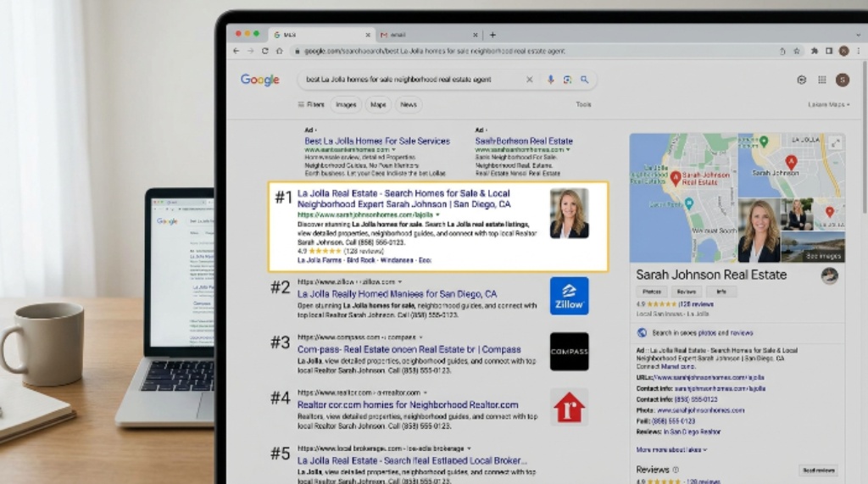Toggle the browser side panel icon
Image resolution: width=868 pixels, height=484 pixels.
pyautogui.click(x=829, y=51)
